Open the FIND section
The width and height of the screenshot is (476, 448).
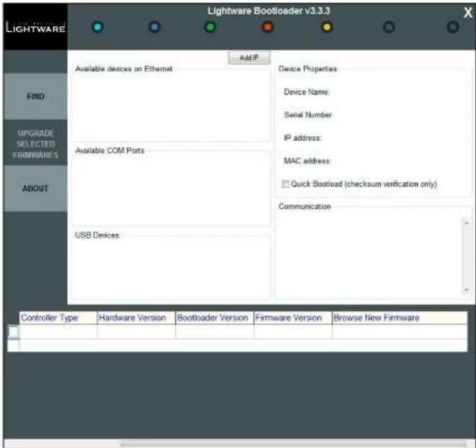click(35, 96)
